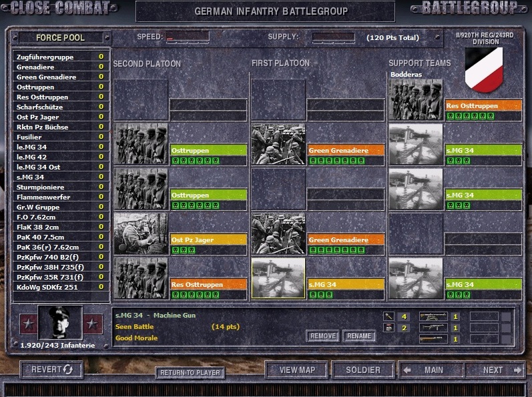Select Green Grenadiere in the force pool list
This screenshot has height=397, width=532.
pos(60,77)
